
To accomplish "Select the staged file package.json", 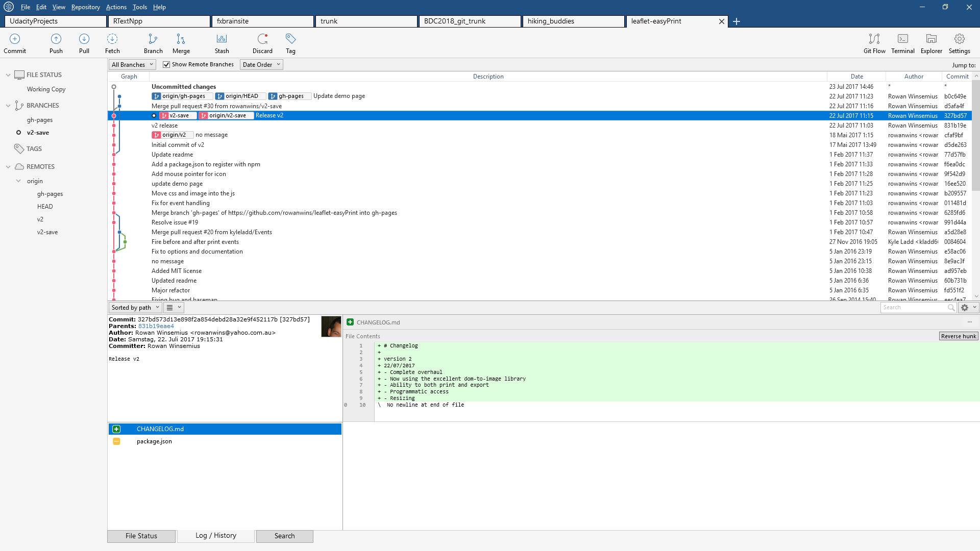I will pyautogui.click(x=154, y=441).
